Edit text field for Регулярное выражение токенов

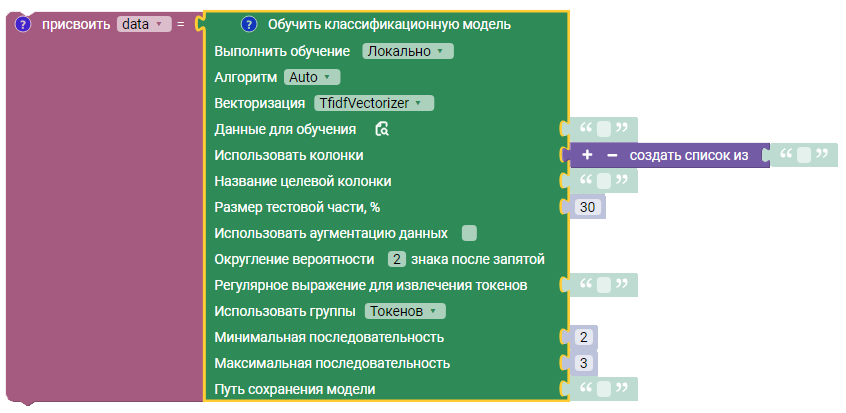604,285
